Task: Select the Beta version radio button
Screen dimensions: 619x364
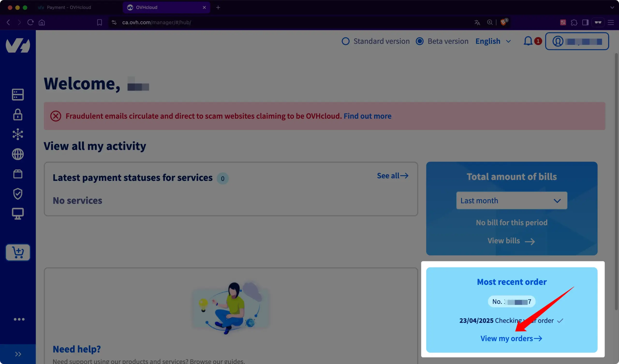Action: pyautogui.click(x=420, y=41)
